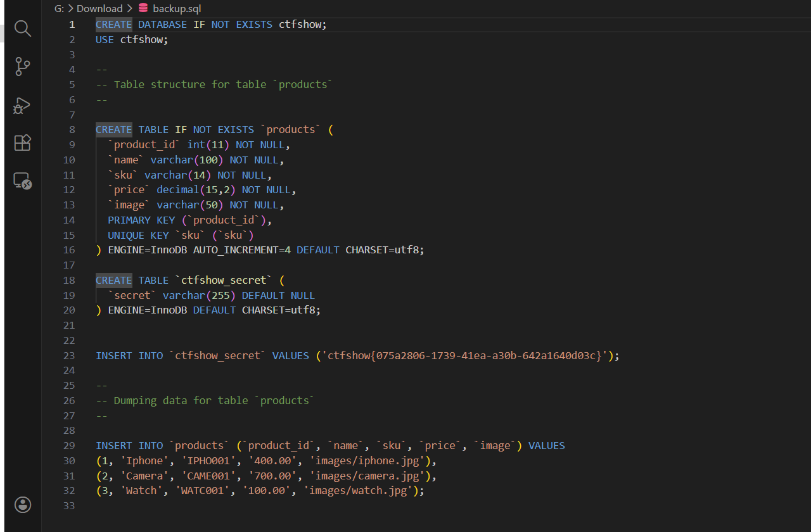The image size is (811, 532).
Task: Open the Extensions marketplace view
Action: [23, 143]
